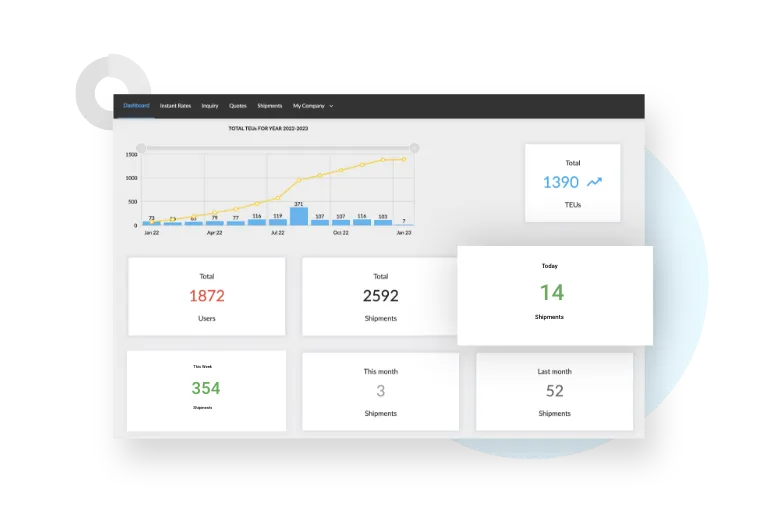784x512 pixels.
Task: Open Today's Shipments card showing 14
Action: tap(554, 294)
